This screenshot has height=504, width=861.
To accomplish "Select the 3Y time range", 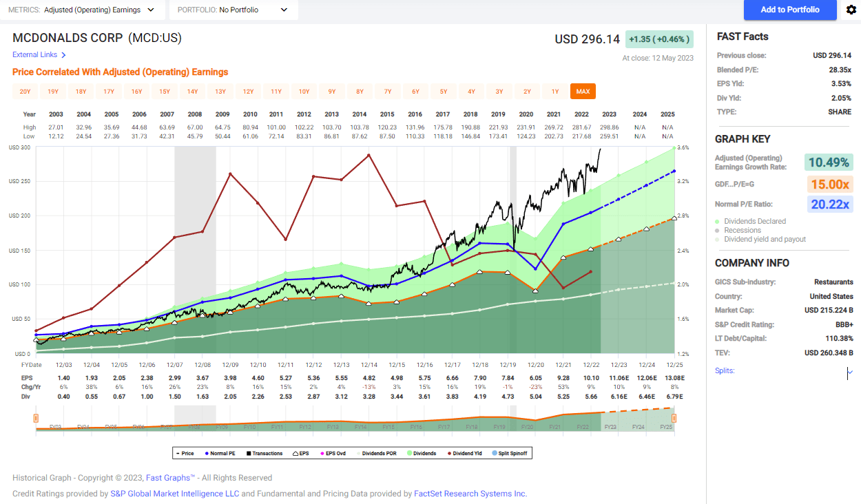I will [499, 92].
